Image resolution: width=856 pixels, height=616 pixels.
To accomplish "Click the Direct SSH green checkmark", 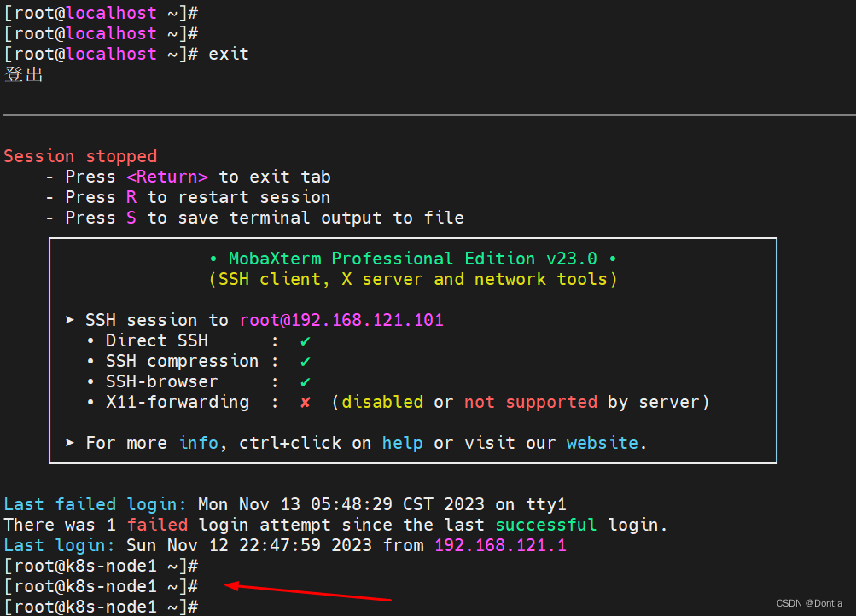I will [306, 341].
